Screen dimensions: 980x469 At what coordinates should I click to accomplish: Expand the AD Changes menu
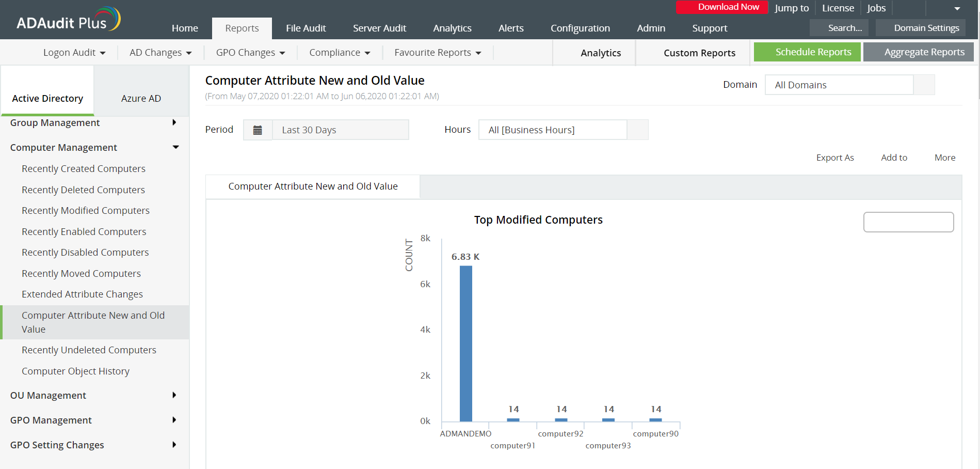click(160, 52)
